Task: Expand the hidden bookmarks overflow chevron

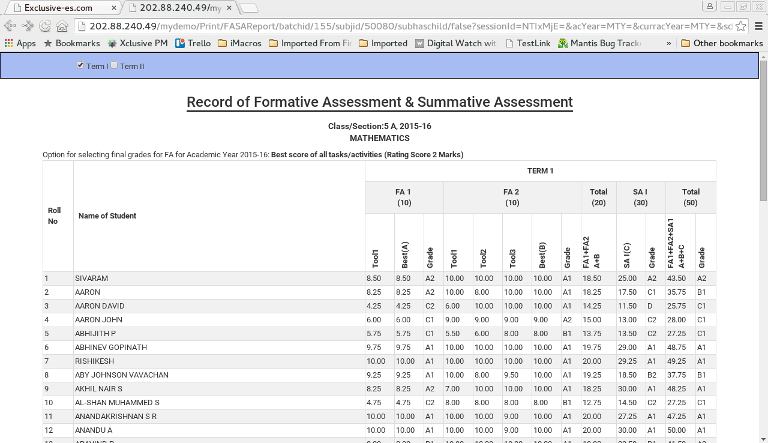Action: pos(667,43)
